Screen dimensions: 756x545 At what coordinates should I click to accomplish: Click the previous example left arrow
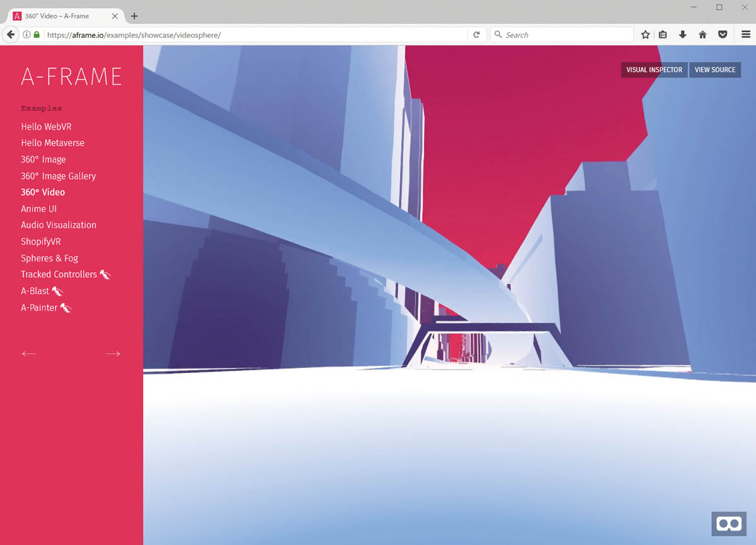click(x=29, y=353)
